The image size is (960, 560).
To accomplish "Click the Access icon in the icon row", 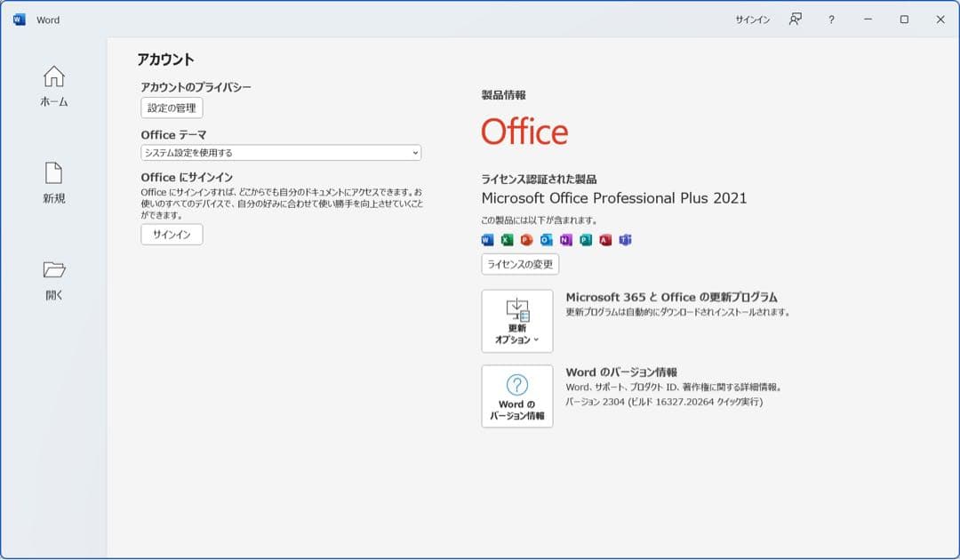I will tap(606, 239).
